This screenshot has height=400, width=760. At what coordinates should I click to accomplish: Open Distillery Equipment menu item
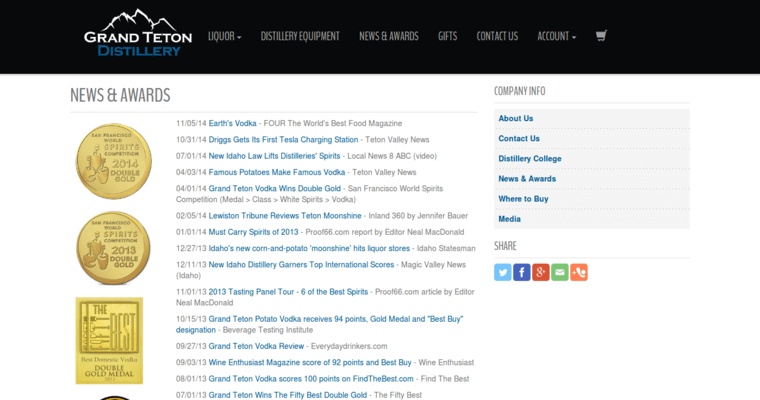point(300,36)
